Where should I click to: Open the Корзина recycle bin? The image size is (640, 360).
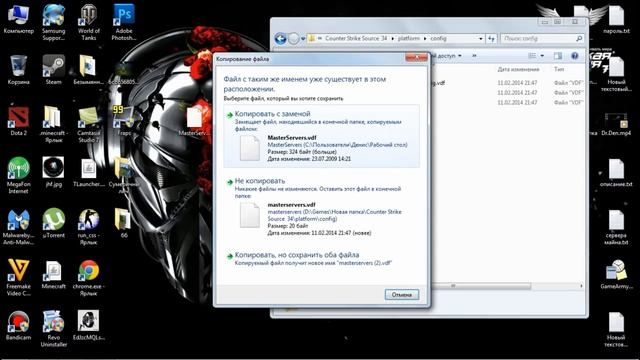18,70
